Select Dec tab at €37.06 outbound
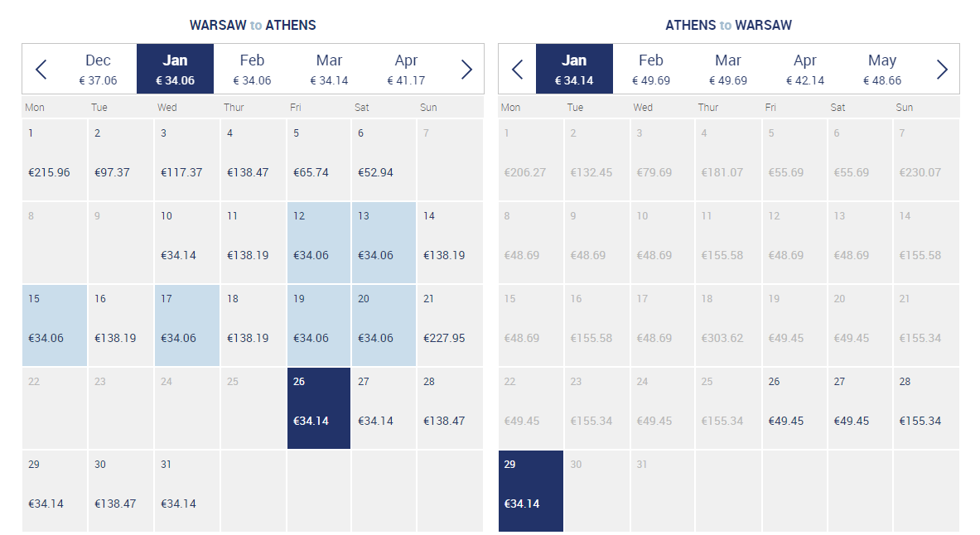Screen dimensions: 980x535 pos(98,69)
